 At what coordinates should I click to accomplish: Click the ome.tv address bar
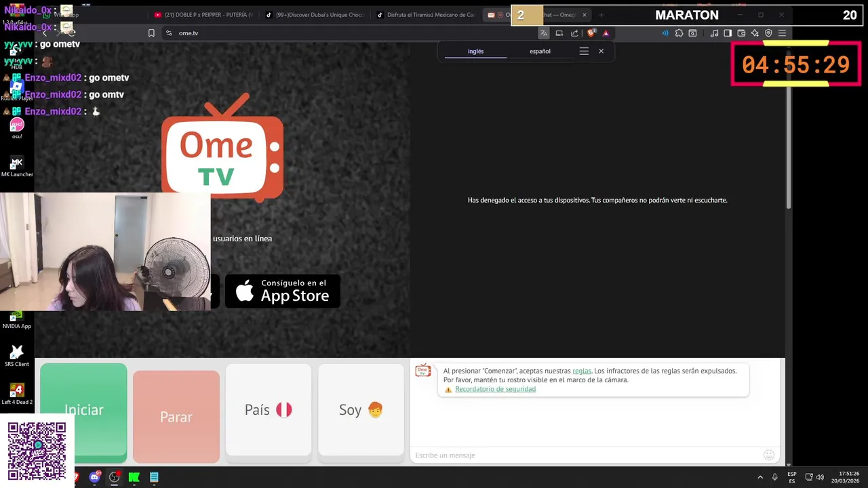(353, 33)
